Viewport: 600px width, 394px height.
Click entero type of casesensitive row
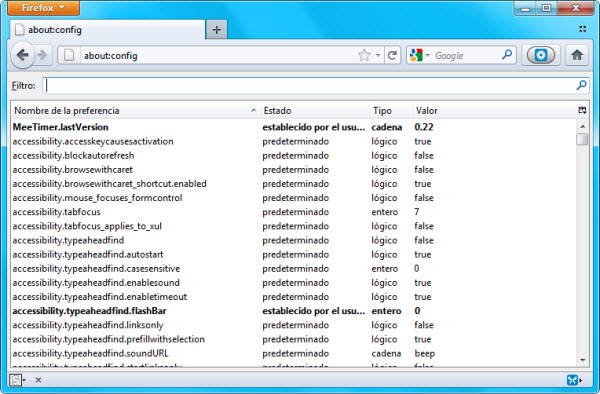click(385, 269)
